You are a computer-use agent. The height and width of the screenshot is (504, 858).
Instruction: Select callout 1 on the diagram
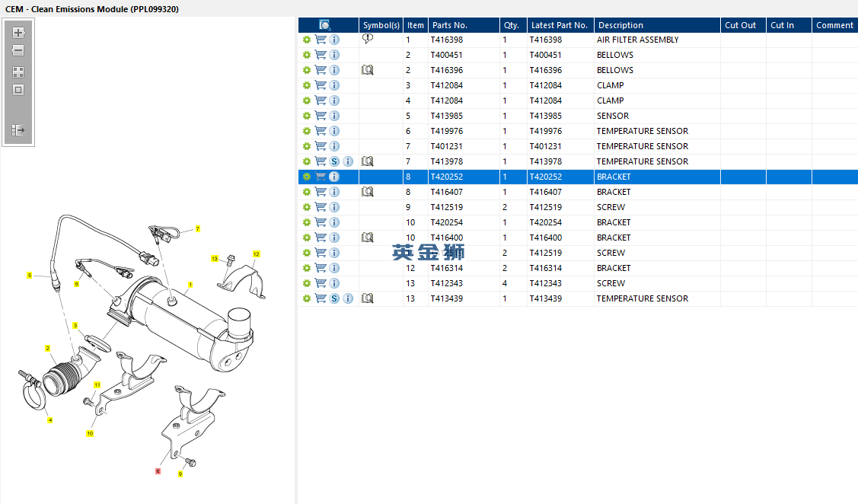[190, 285]
